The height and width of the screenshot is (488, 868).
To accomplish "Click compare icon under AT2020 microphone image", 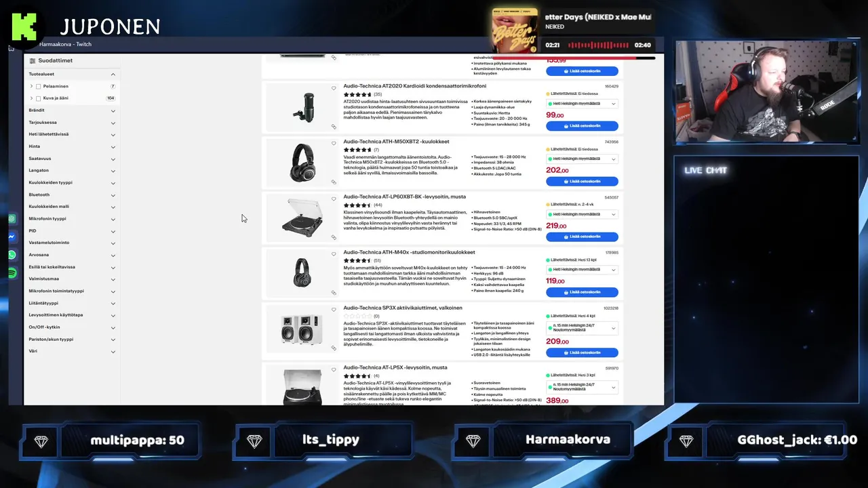I will point(334,127).
